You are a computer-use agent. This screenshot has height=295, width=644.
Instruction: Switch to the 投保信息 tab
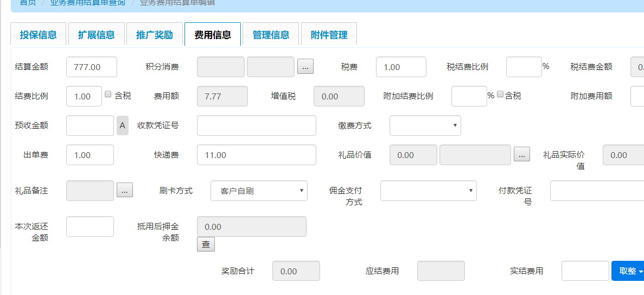tap(38, 35)
